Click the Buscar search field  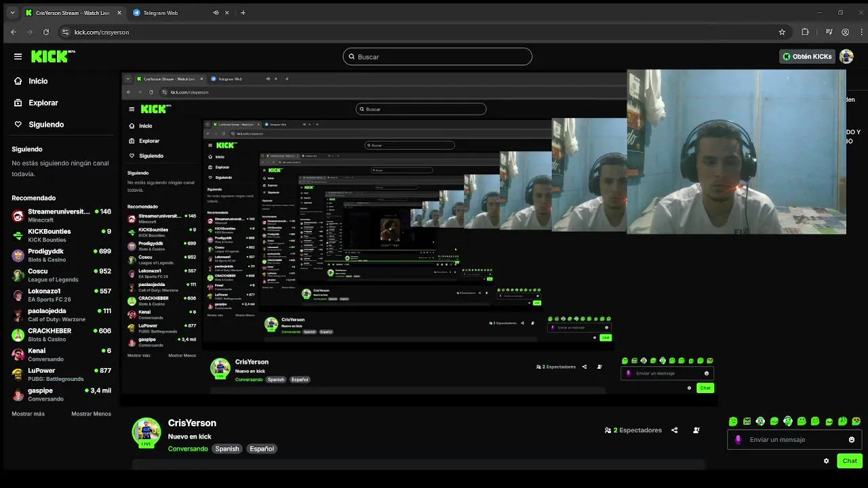pyautogui.click(x=437, y=57)
